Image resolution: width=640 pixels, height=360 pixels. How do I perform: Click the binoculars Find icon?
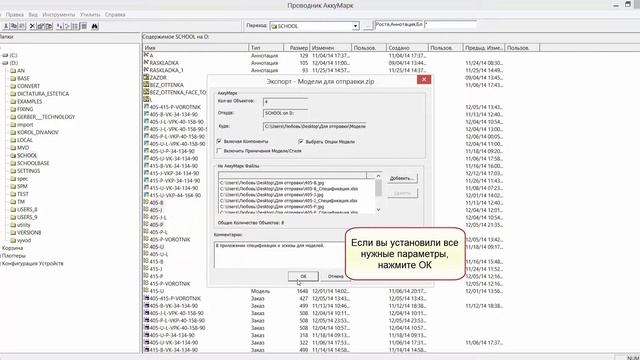click(x=95, y=26)
